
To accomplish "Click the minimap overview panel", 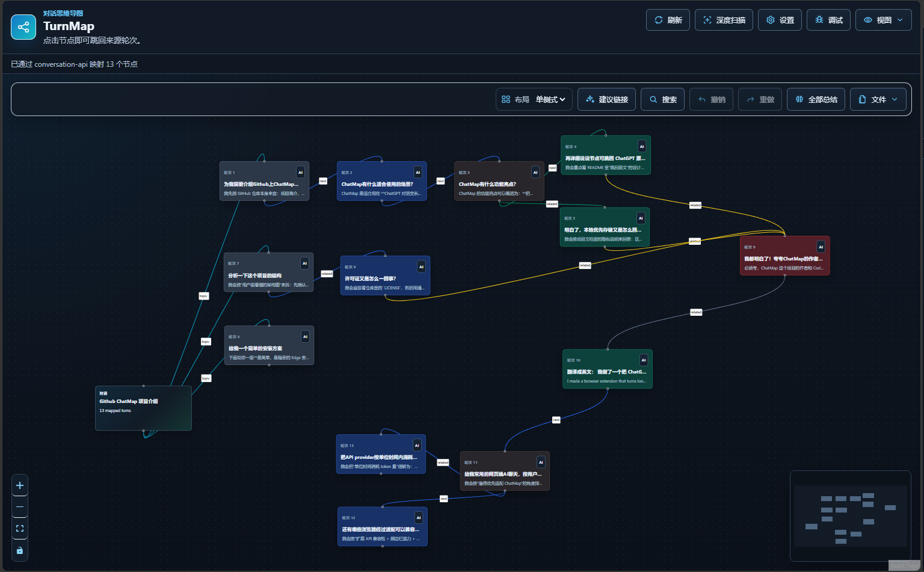I will tap(851, 516).
